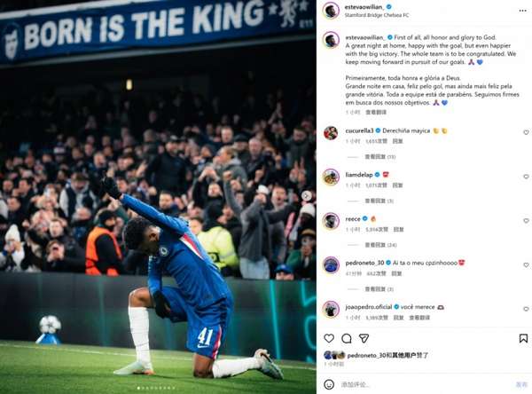Expand replies under cucurella3's comment
The width and height of the screenshot is (532, 394).
point(379,157)
